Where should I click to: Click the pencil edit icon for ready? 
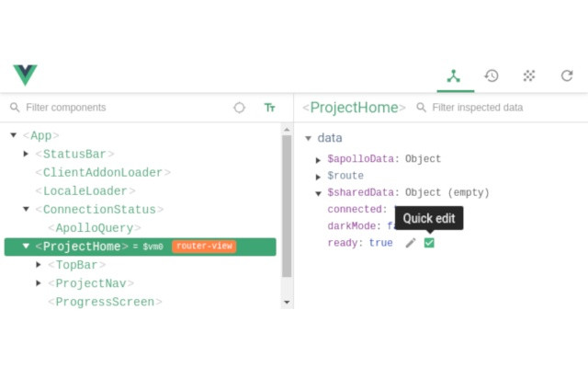tap(411, 243)
